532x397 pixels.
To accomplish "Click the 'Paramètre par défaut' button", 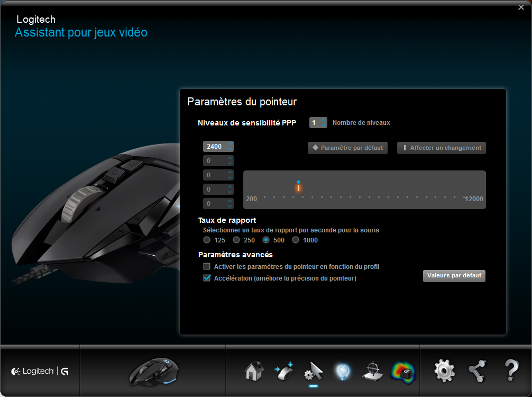I will (x=347, y=148).
